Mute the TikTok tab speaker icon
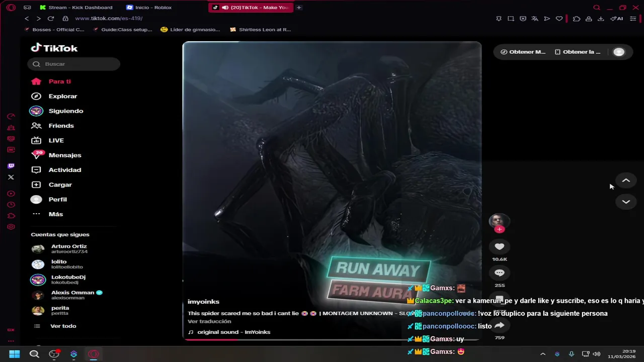644x362 pixels. click(x=225, y=8)
